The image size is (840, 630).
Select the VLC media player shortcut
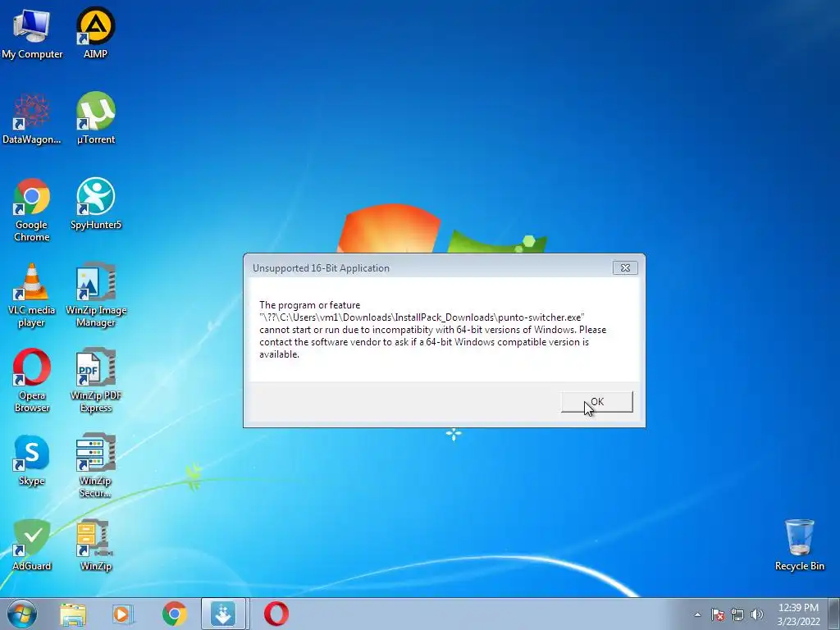click(x=32, y=295)
